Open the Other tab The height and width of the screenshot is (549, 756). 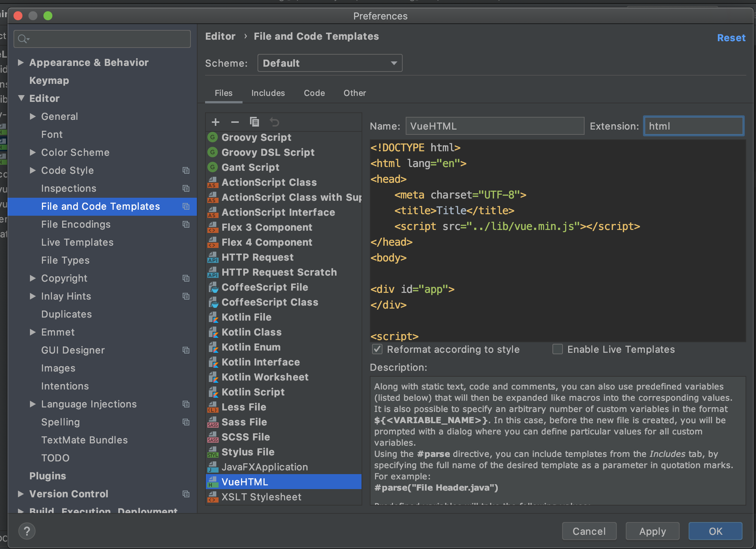pyautogui.click(x=354, y=93)
